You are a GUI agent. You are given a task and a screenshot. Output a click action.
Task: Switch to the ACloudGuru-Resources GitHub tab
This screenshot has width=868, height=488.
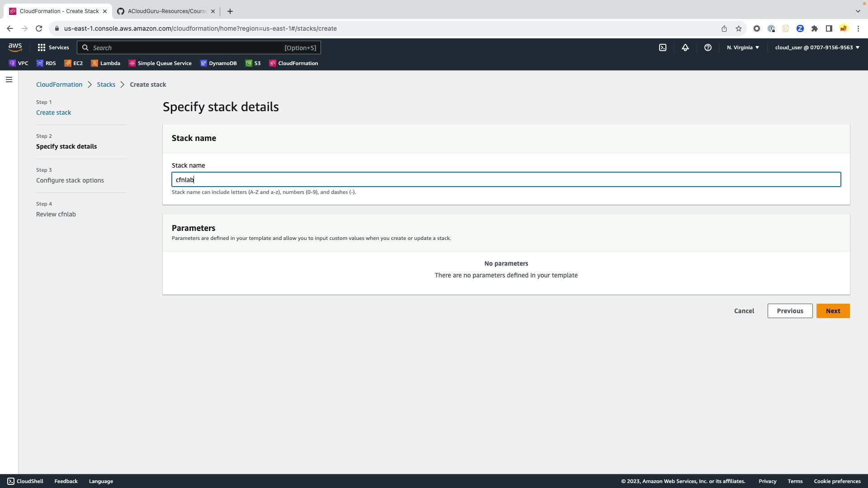point(165,11)
